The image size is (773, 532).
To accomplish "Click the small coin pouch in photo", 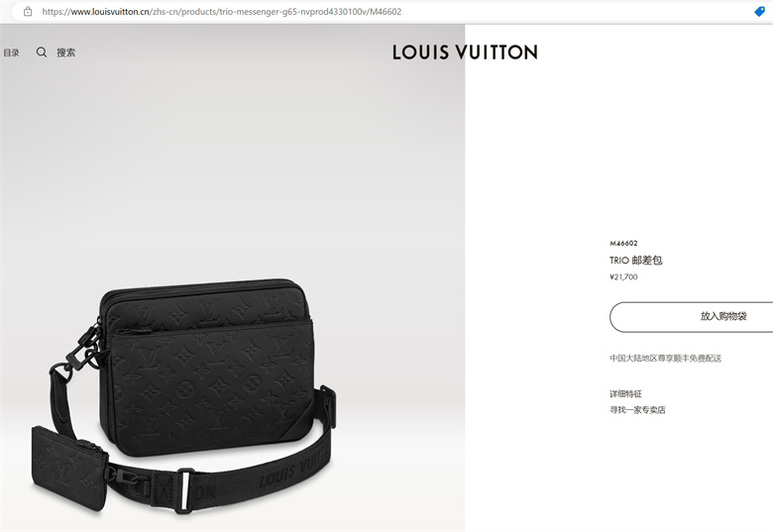I will pos(69,468).
